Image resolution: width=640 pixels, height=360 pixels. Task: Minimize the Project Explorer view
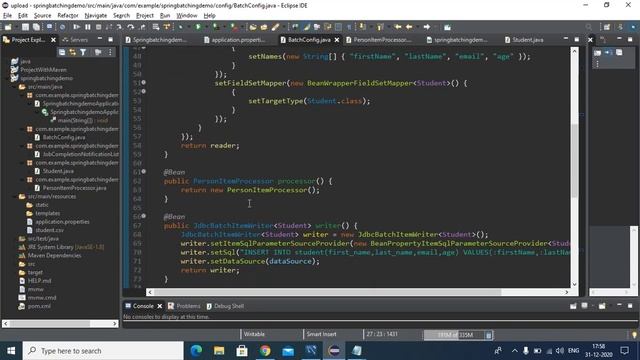(100, 39)
